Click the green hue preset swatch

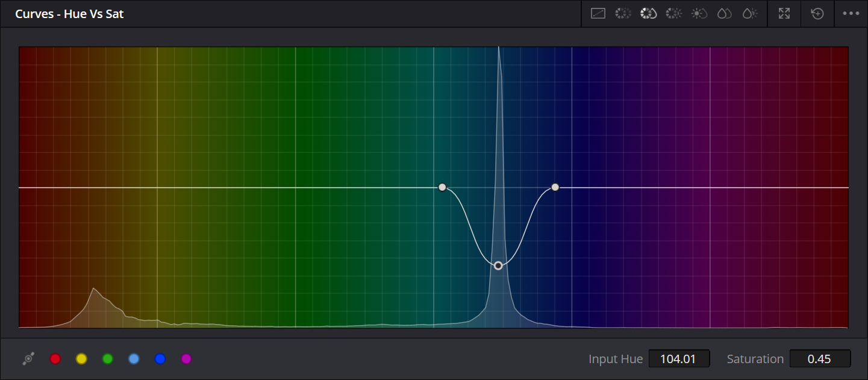tap(108, 359)
